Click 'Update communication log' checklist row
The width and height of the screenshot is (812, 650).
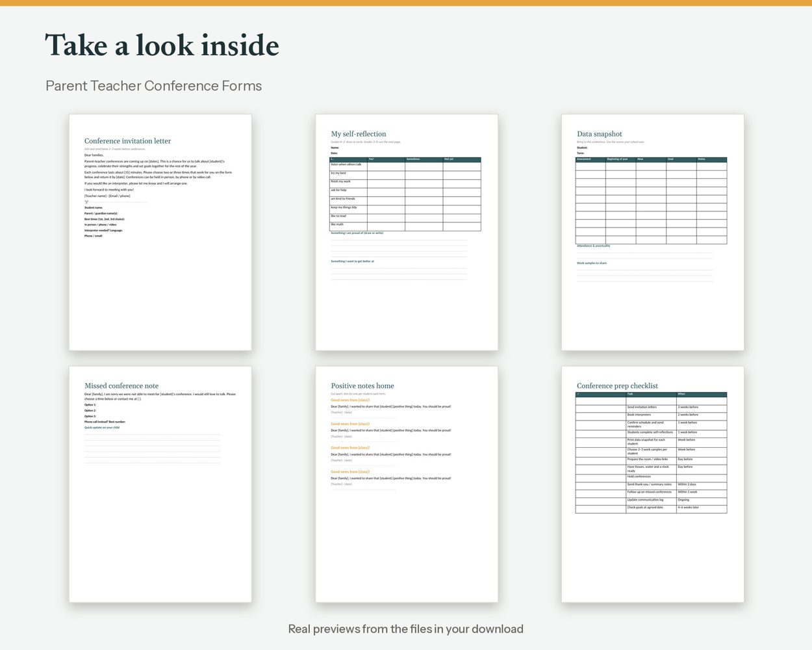pyautogui.click(x=651, y=500)
